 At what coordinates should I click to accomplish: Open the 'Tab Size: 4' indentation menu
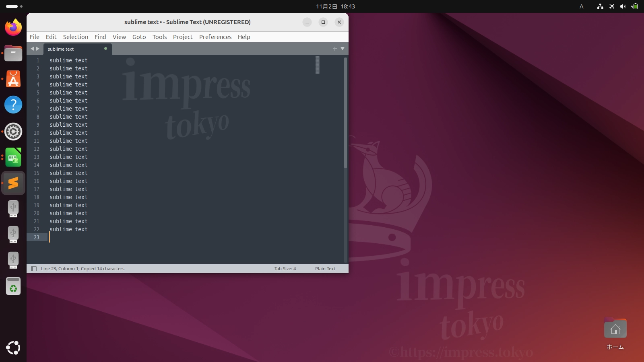point(285,269)
